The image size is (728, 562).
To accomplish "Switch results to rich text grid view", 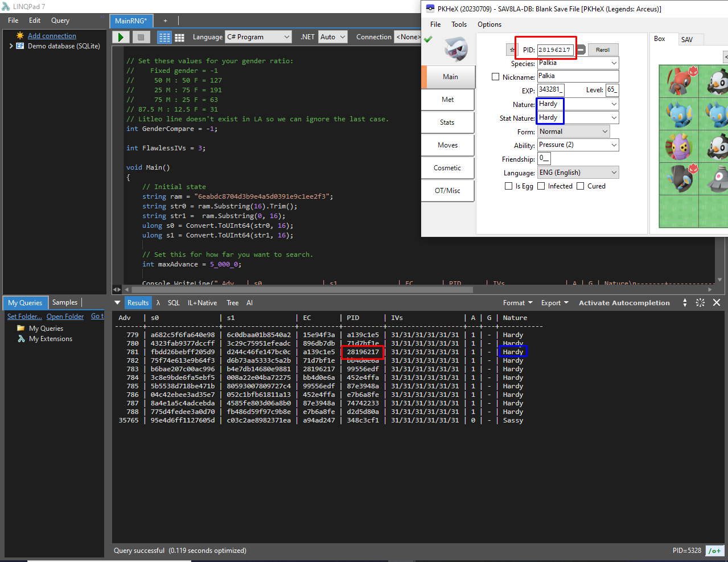I will pos(164,38).
